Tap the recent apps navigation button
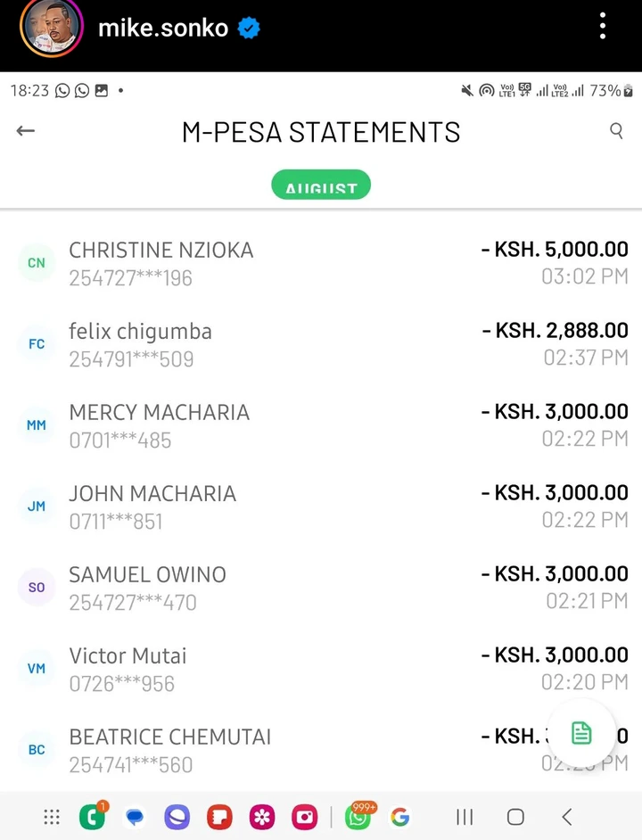 (465, 817)
